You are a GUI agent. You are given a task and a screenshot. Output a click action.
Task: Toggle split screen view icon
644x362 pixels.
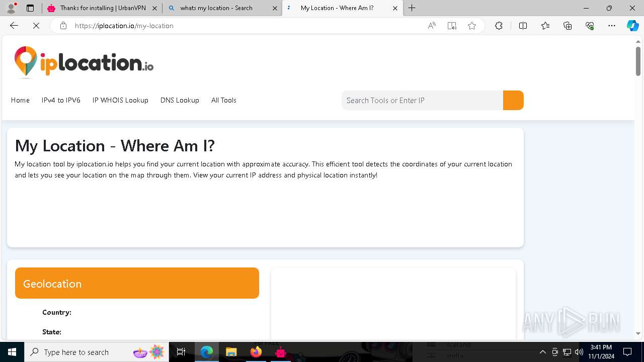(523, 26)
